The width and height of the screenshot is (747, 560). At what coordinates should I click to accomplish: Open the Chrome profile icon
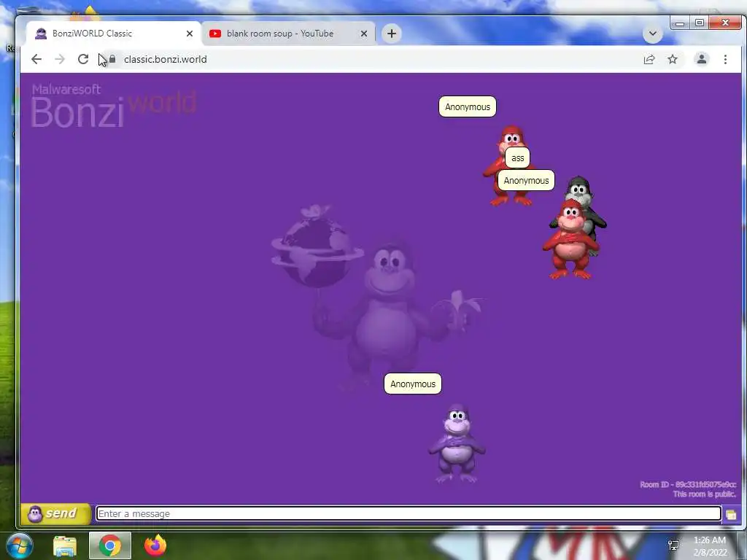(701, 59)
